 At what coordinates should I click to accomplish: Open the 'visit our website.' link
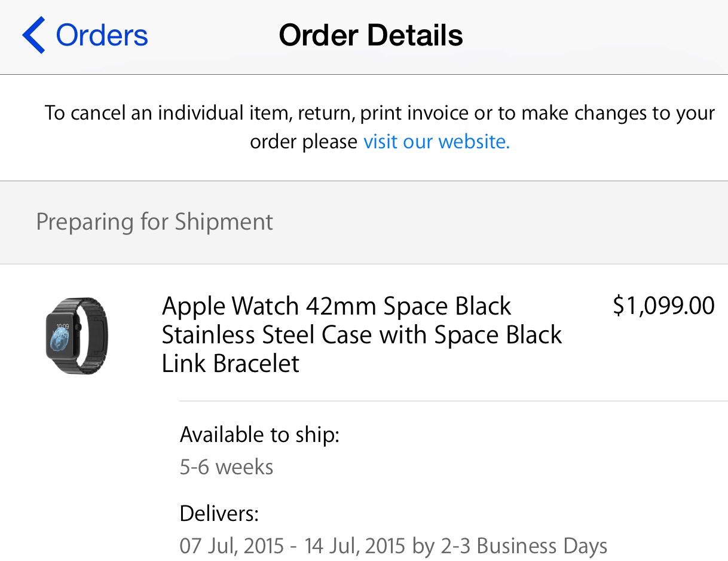click(x=436, y=142)
